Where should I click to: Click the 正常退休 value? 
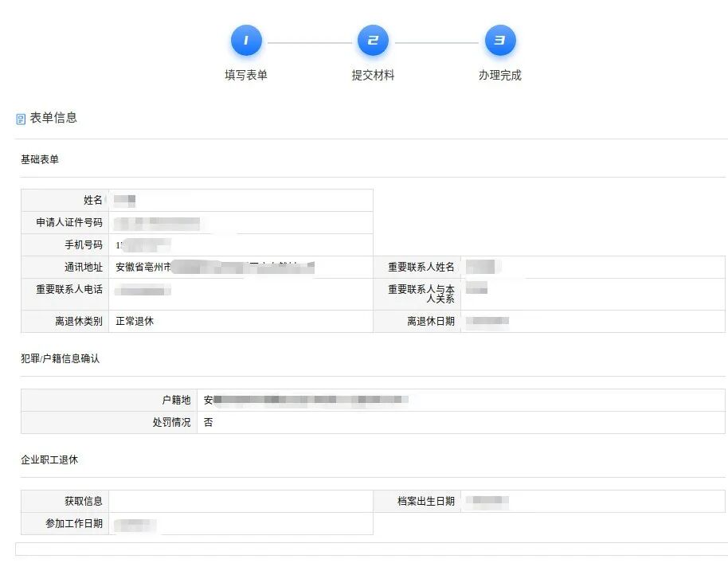point(135,321)
